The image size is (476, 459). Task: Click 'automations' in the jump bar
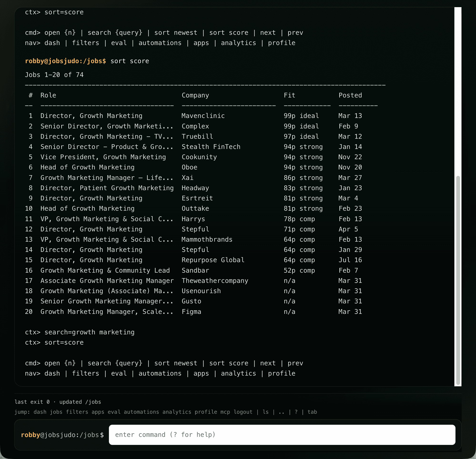tap(141, 412)
